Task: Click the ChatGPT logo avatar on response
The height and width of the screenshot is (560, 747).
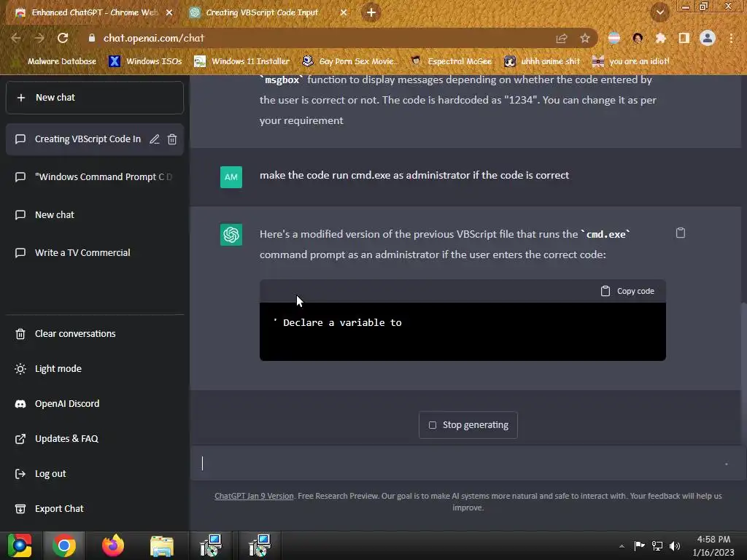Action: click(x=231, y=235)
